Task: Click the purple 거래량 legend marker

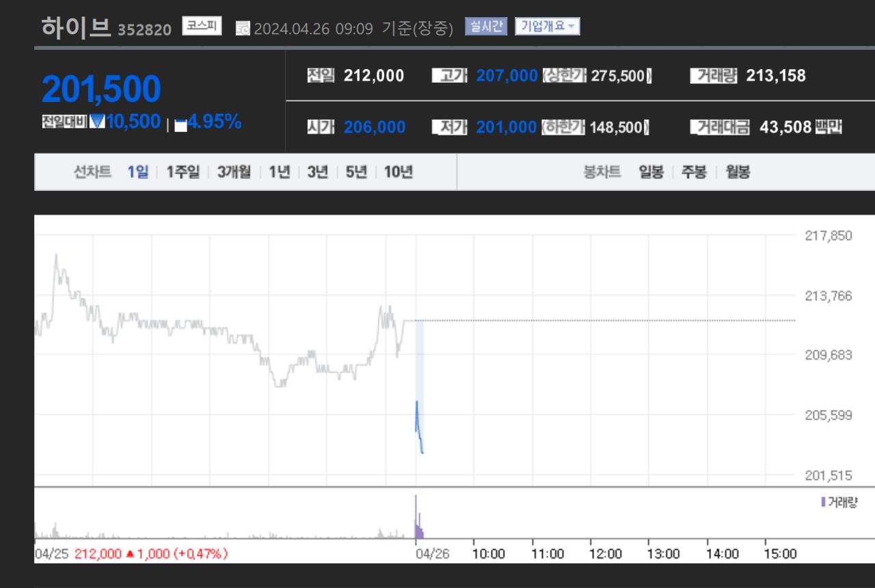Action: click(x=823, y=502)
